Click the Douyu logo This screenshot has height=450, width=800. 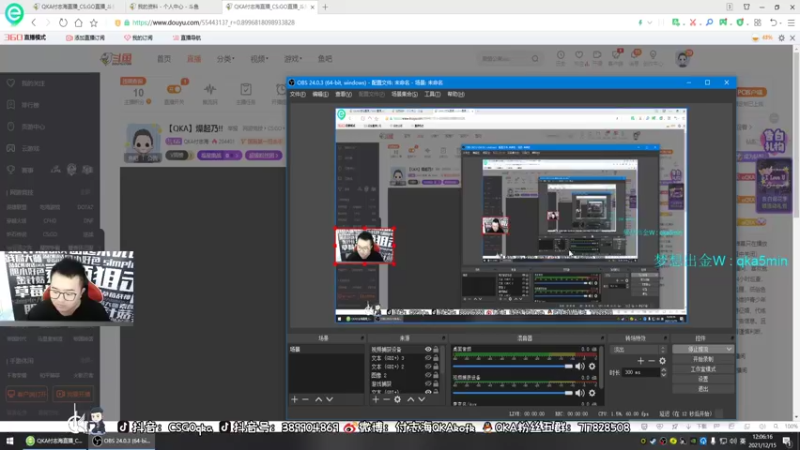click(x=116, y=59)
